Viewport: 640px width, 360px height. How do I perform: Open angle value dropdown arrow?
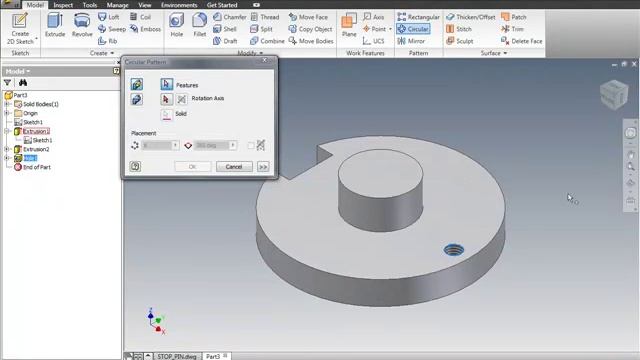233,145
